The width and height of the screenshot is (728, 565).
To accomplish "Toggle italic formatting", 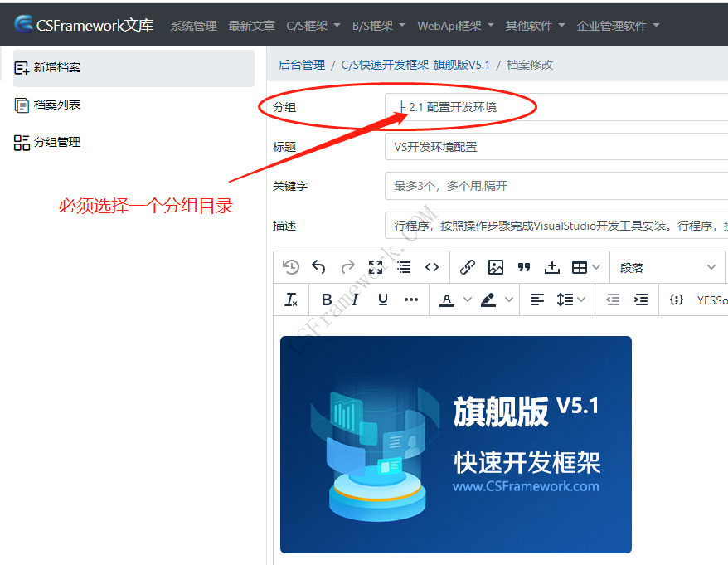I will pyautogui.click(x=355, y=300).
